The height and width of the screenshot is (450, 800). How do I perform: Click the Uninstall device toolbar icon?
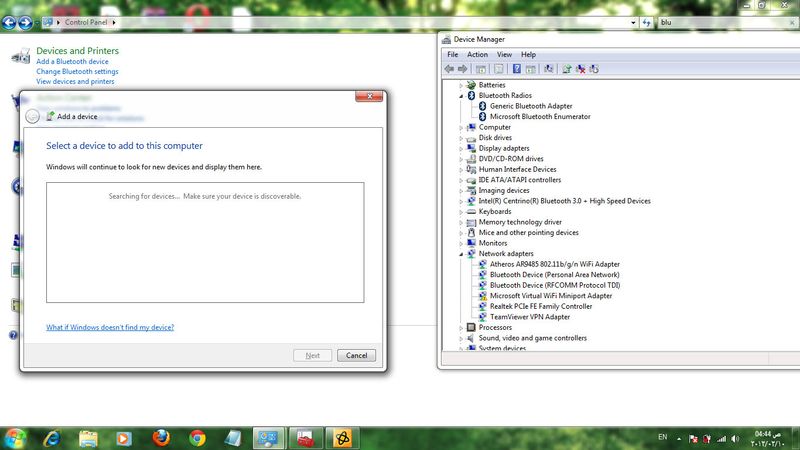click(580, 69)
